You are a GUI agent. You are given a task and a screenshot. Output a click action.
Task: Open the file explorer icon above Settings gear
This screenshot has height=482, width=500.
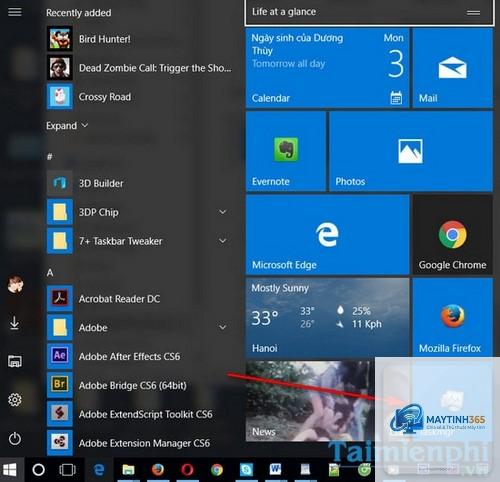[x=15, y=361]
